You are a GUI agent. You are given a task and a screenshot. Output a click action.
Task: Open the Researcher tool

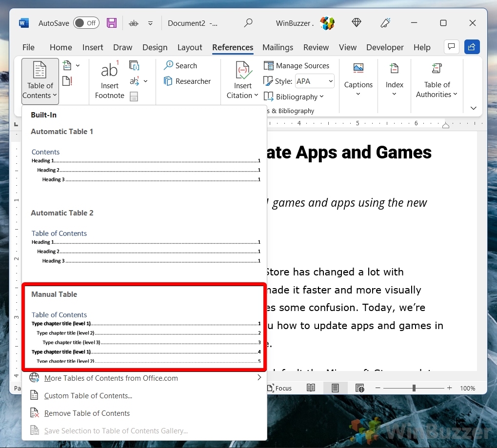[187, 81]
